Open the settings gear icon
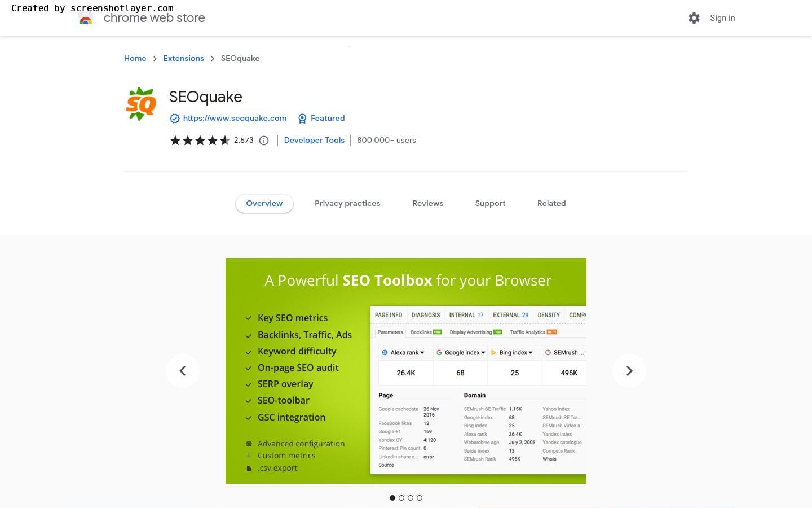The image size is (812, 508). pos(694,18)
